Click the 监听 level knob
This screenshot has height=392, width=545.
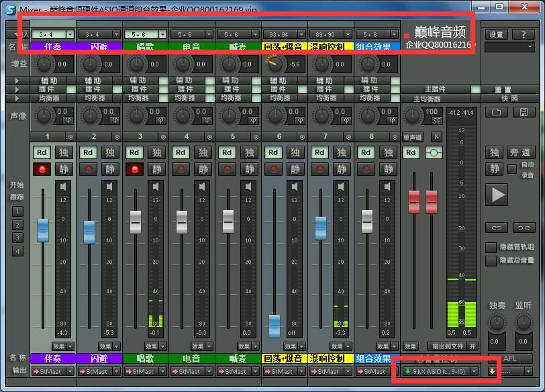(x=524, y=322)
